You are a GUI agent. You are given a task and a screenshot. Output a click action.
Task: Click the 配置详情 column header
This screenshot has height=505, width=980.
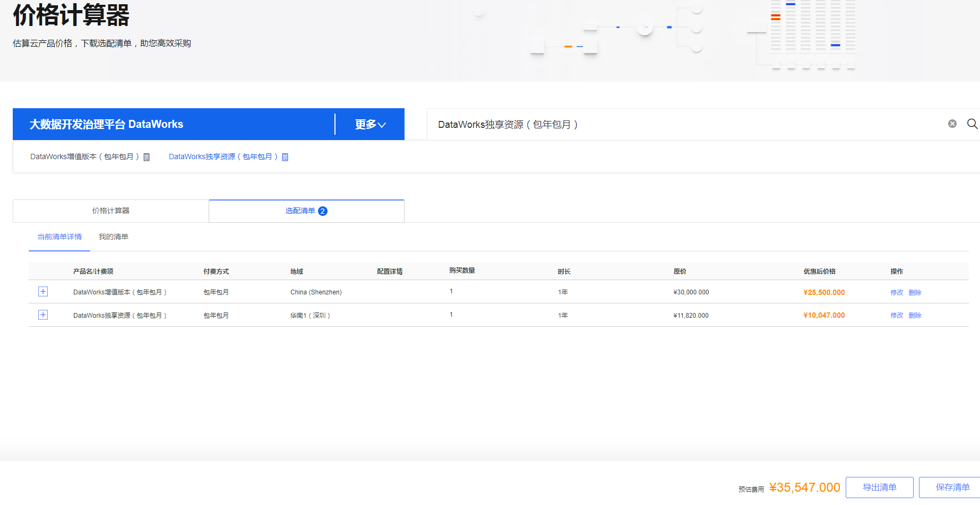[390, 271]
